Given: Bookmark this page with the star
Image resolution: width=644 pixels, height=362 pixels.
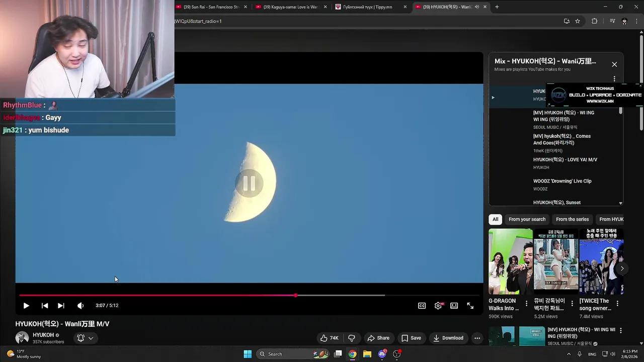Looking at the screenshot, I should click(x=578, y=21).
